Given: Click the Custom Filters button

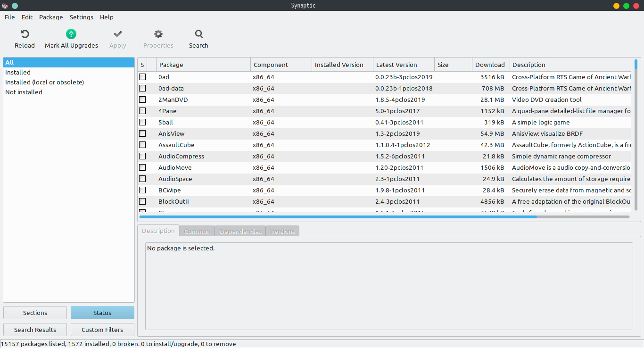Looking at the screenshot, I should pyautogui.click(x=102, y=330).
